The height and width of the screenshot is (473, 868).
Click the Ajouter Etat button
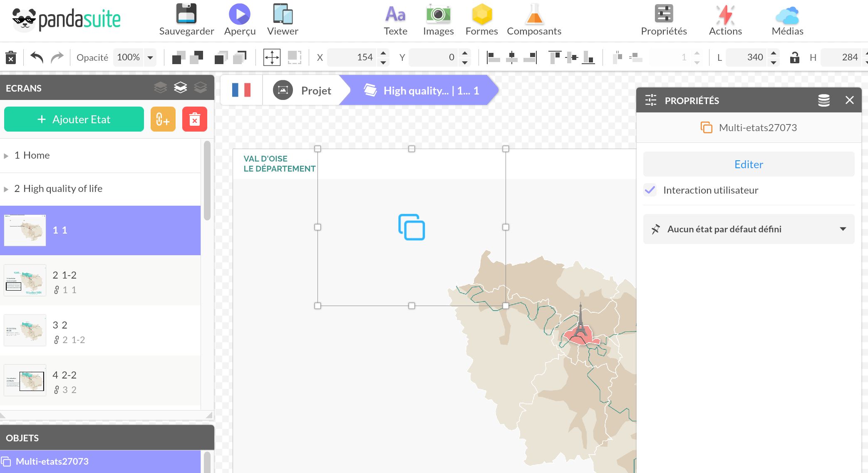coord(74,119)
